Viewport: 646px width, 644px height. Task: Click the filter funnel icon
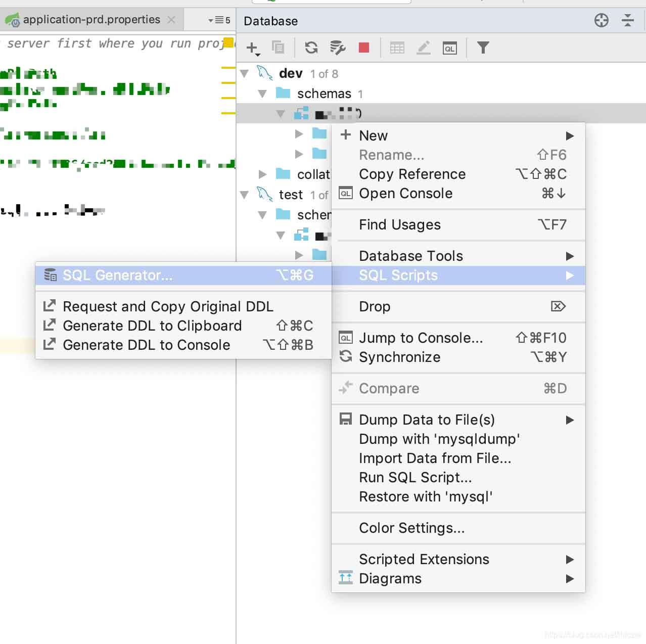[483, 48]
